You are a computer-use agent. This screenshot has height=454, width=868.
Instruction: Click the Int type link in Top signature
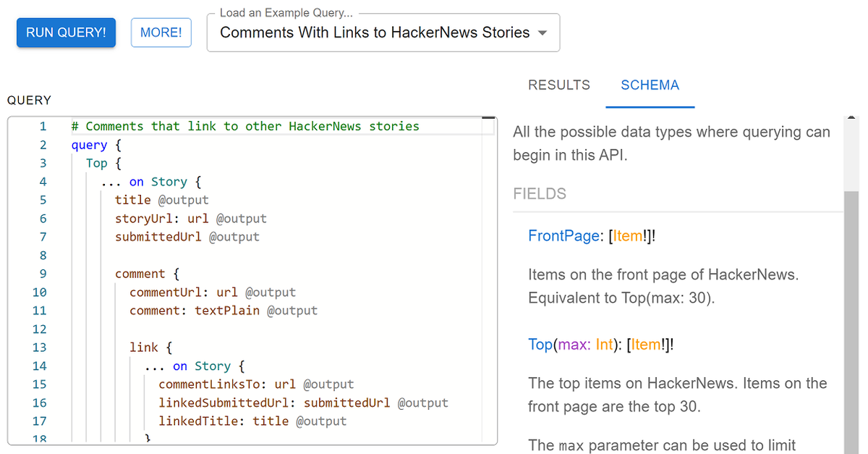pyautogui.click(x=605, y=345)
